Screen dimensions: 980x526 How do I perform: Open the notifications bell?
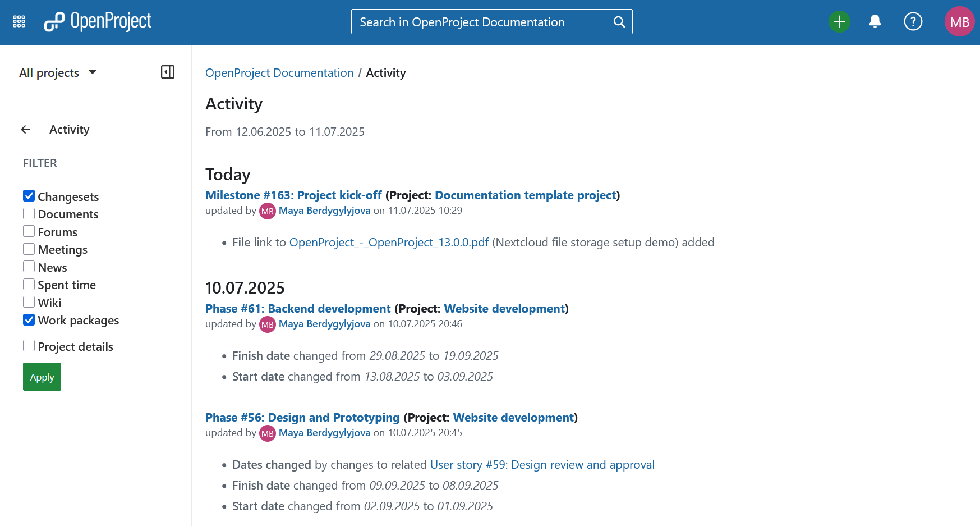pos(875,22)
